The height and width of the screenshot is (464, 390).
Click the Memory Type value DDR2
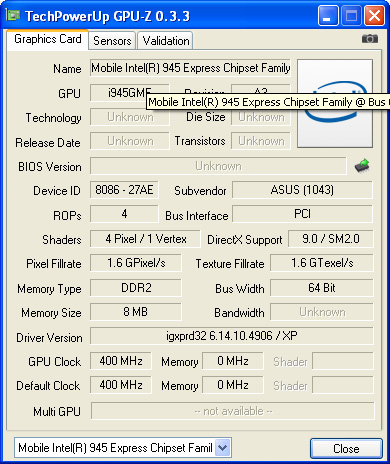point(136,288)
